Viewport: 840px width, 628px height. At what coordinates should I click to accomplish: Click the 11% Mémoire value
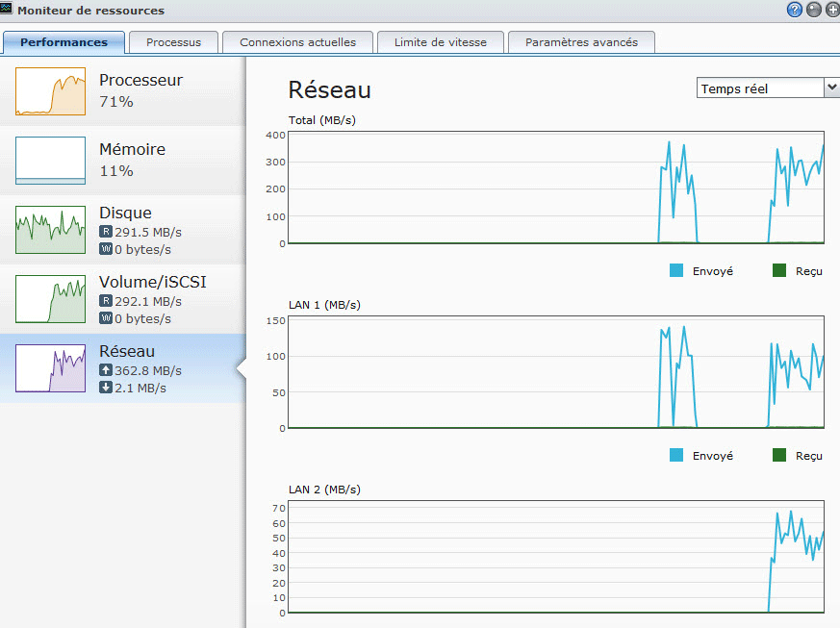tap(116, 171)
